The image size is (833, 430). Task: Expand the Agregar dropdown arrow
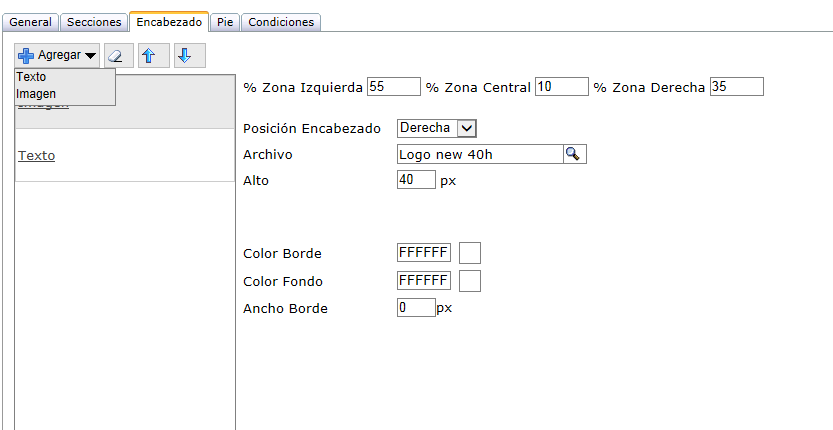tap(90, 57)
